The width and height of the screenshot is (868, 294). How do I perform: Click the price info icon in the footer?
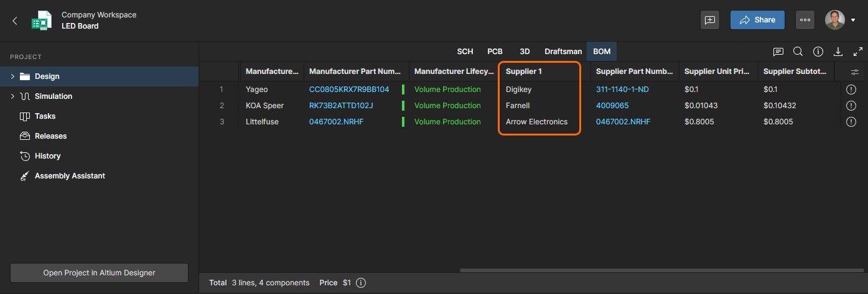(x=361, y=283)
